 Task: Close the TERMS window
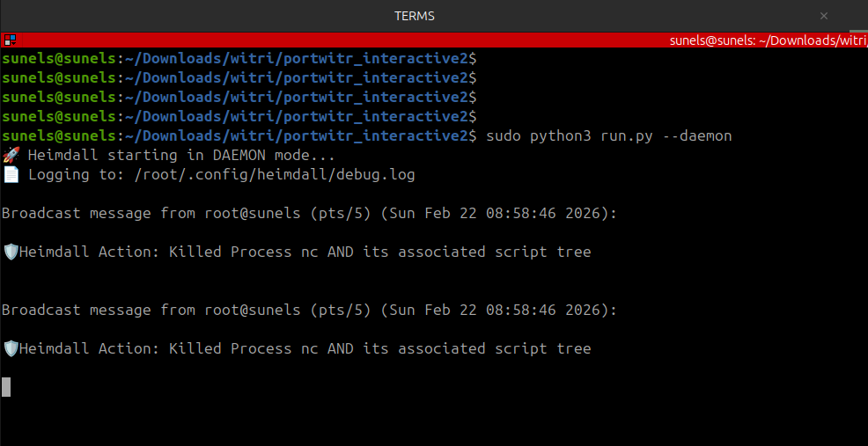click(x=824, y=16)
